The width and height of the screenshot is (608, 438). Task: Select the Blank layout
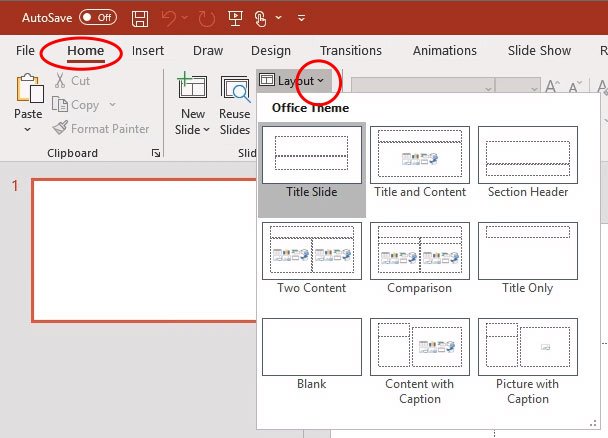pyautogui.click(x=312, y=355)
